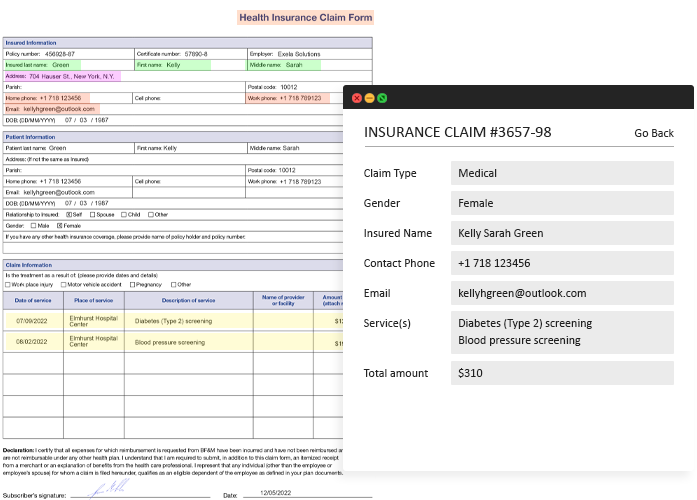Click the Patient Information section header

(x=173, y=137)
